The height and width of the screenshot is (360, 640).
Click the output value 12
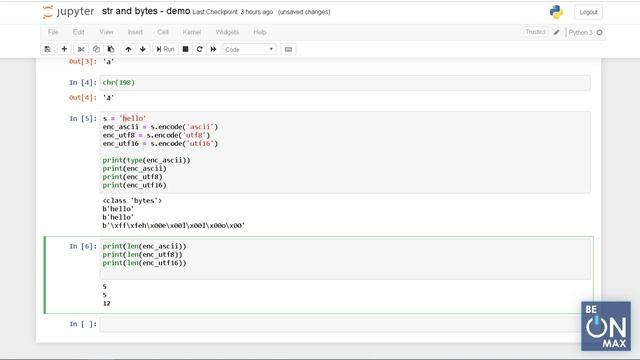click(107, 303)
